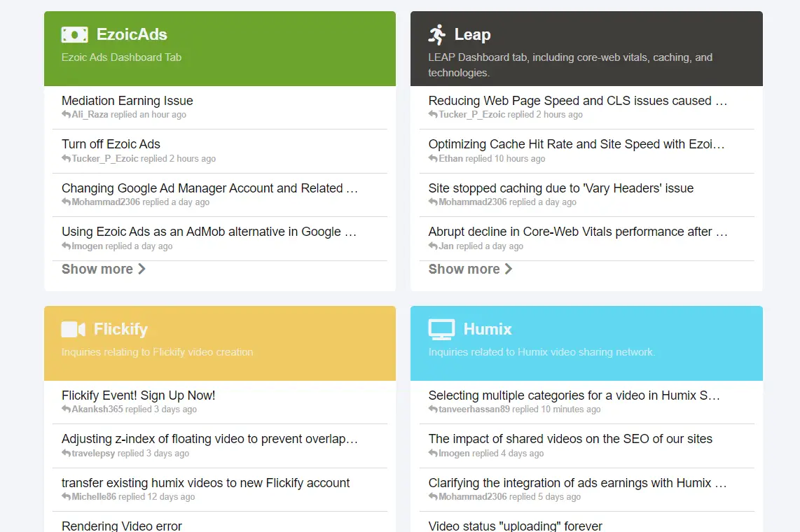Screen dimensions: 800x532
Task: Open topic 'Flickify Event! Sign Up Now!'
Action: tap(138, 395)
